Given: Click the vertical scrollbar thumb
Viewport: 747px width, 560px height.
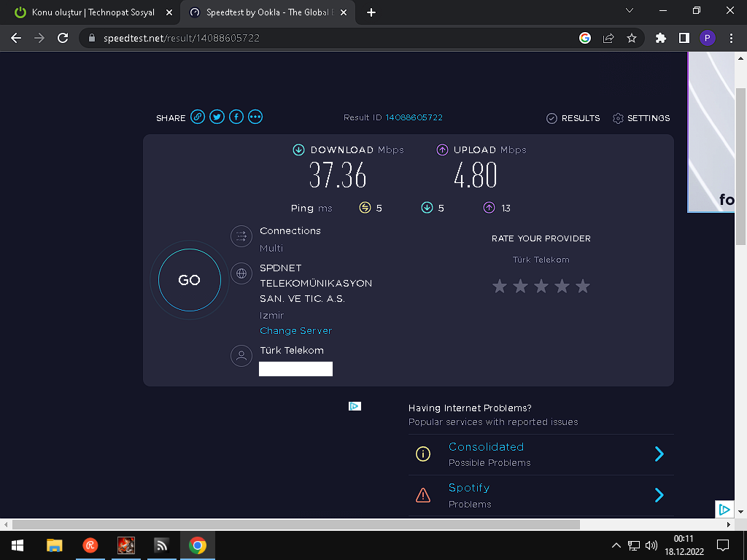Looking at the screenshot, I should pyautogui.click(x=740, y=167).
